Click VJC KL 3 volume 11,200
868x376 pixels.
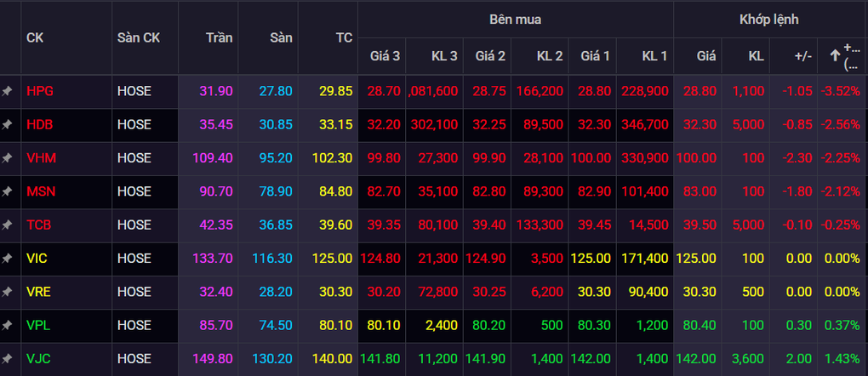click(x=439, y=359)
